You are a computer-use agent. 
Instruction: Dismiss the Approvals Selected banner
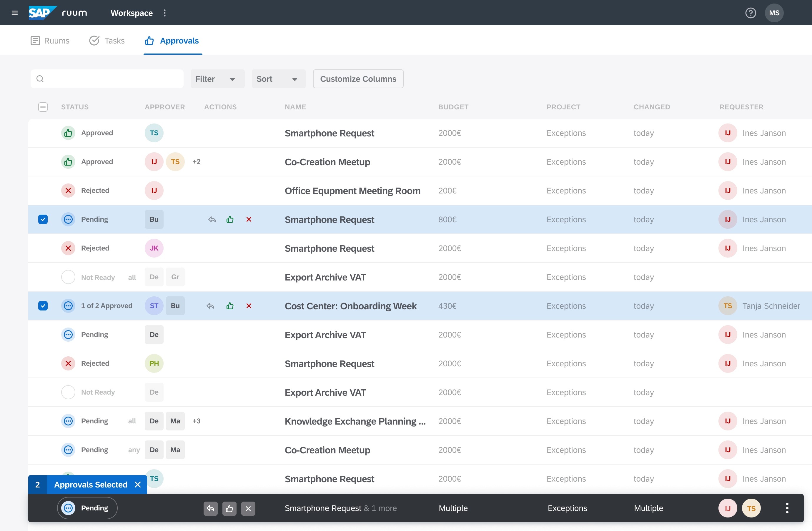coord(138,485)
